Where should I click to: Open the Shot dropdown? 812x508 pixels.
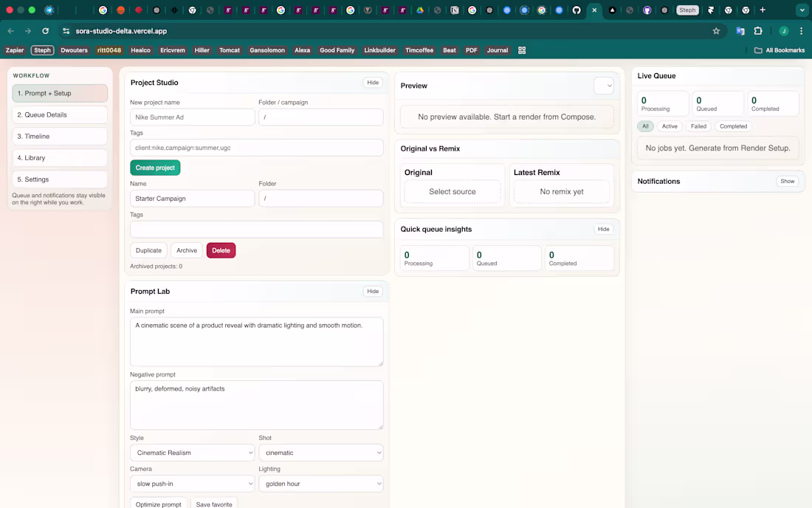click(321, 453)
